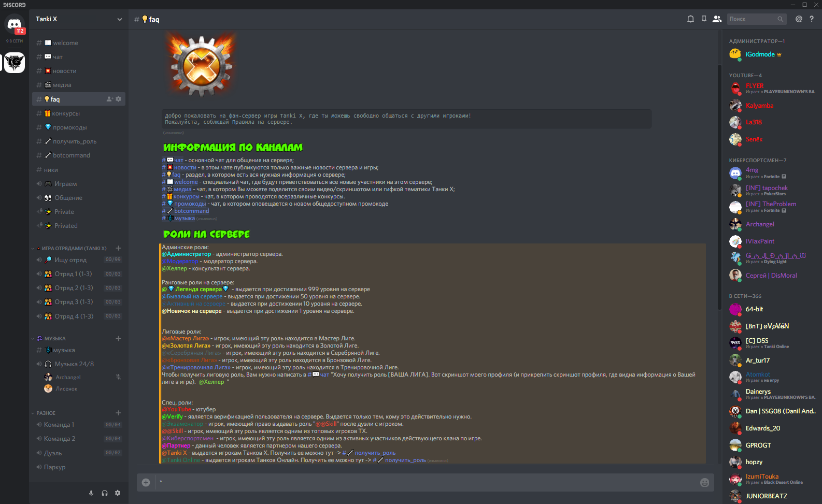The image size is (822, 504).
Task: Join Ищу отряд voice channel
Action: tap(79, 260)
